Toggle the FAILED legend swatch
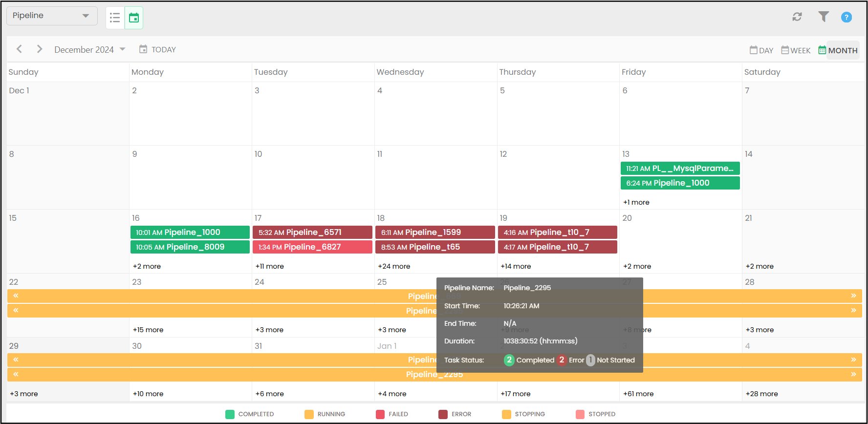 380,414
